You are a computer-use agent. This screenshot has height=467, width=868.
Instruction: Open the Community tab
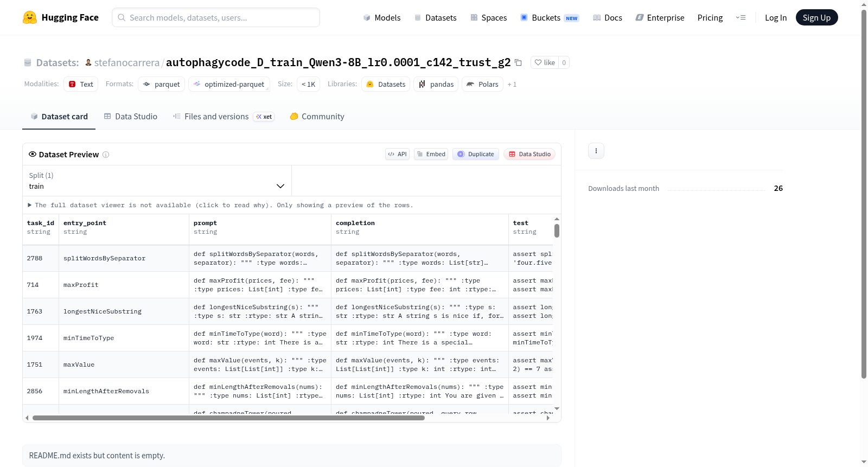[317, 116]
